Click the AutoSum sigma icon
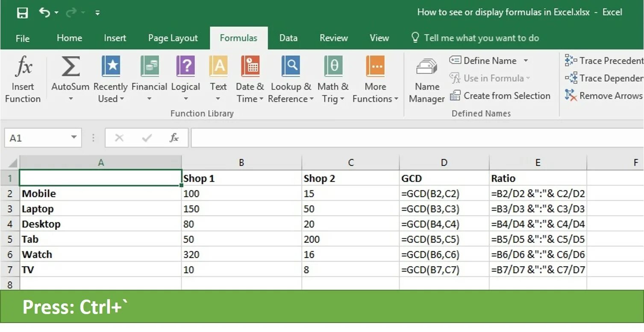The height and width of the screenshot is (332, 644). coord(71,67)
